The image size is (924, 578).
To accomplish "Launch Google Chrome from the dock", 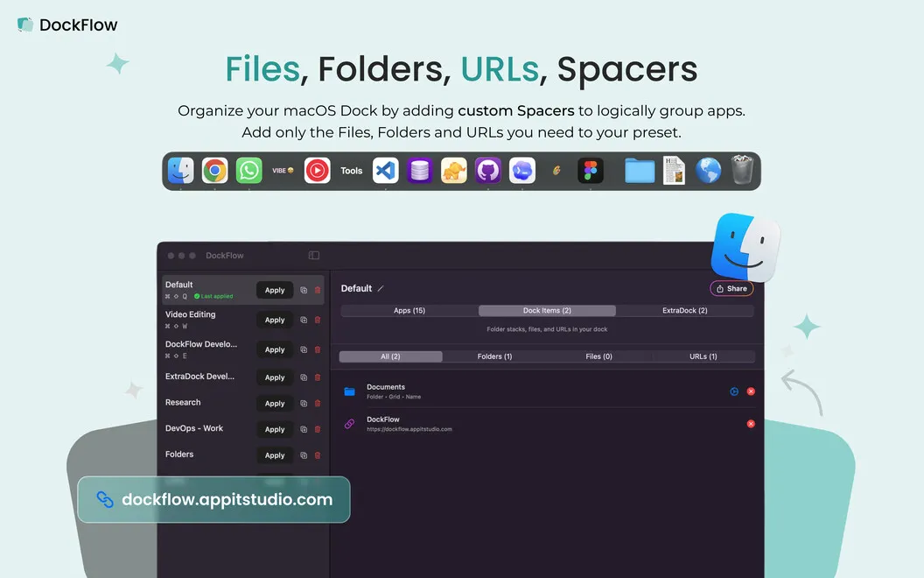I will point(215,171).
